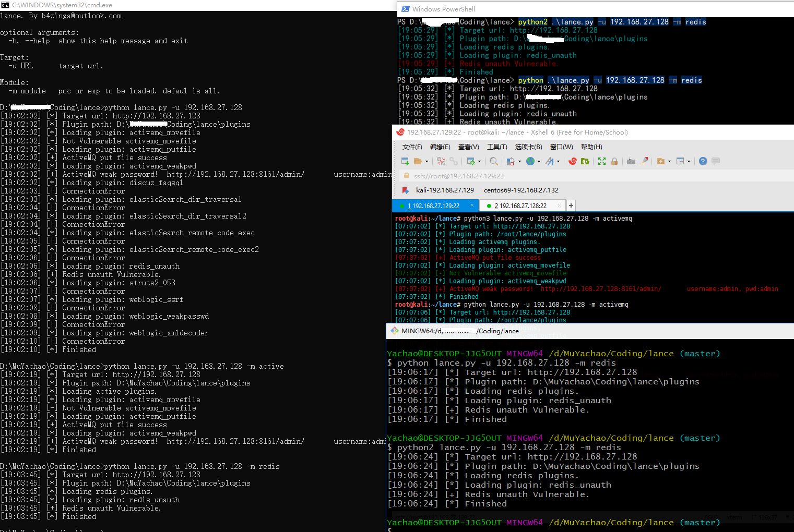The width and height of the screenshot is (794, 532).
Task: Expand the Font dropdown arrow in Xshell
Action: [x=558, y=161]
